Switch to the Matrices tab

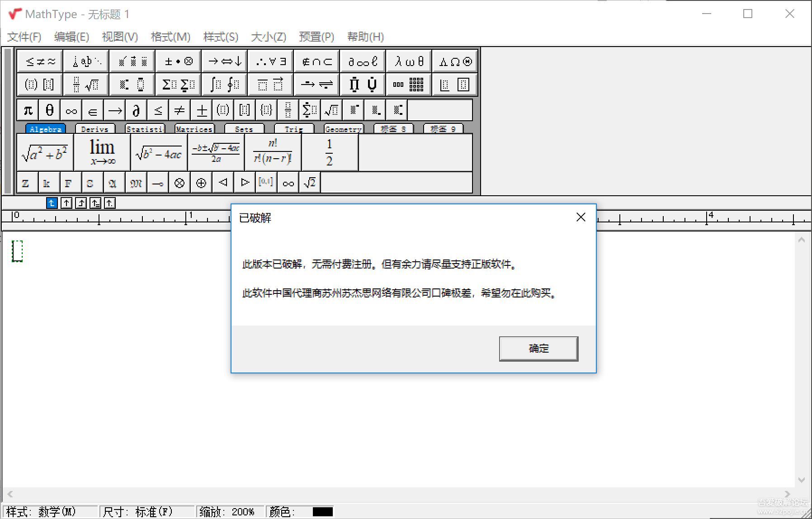click(x=194, y=129)
